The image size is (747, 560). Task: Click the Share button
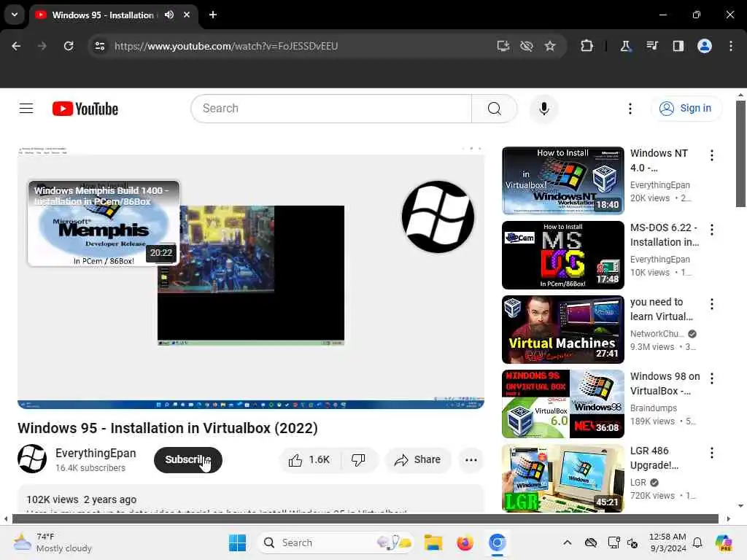(x=418, y=460)
